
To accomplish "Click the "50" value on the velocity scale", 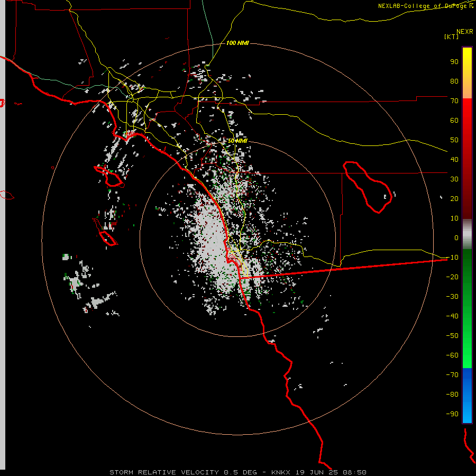I will tap(454, 140).
